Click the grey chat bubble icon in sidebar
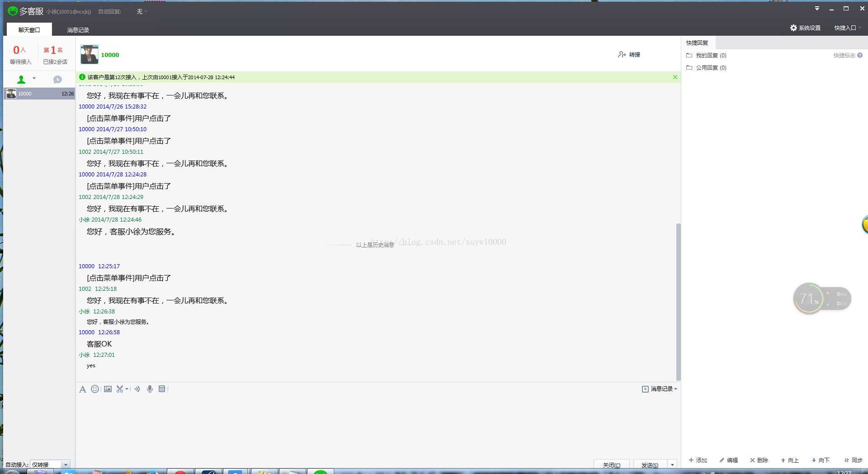 click(x=57, y=80)
